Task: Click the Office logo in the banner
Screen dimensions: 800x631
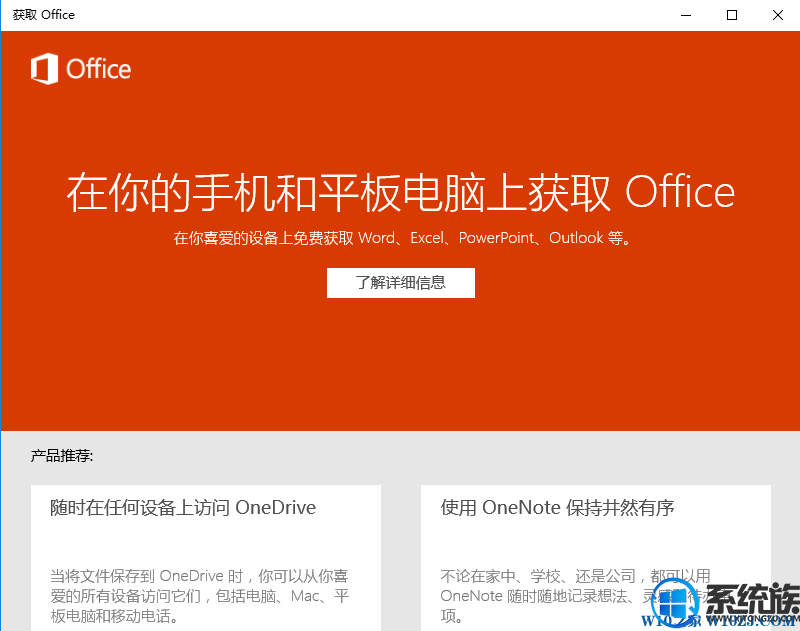Action: tap(81, 69)
